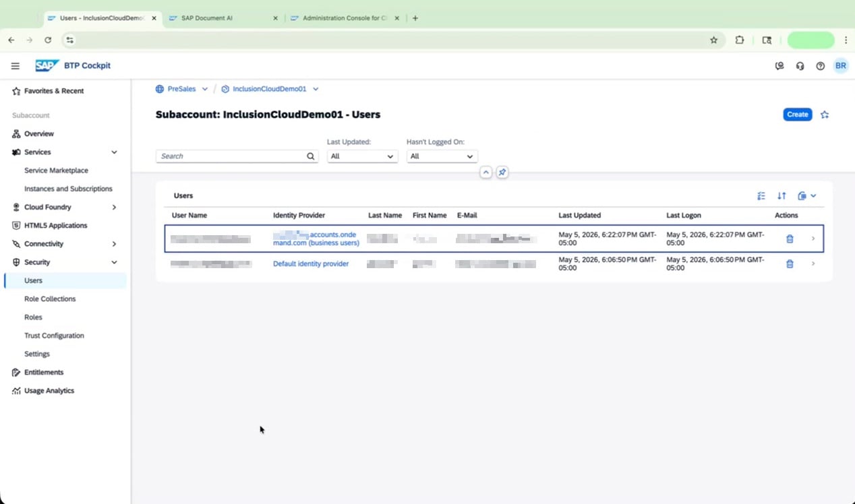Close the SAP Document AI tab
The width and height of the screenshot is (855, 504).
pyautogui.click(x=275, y=18)
